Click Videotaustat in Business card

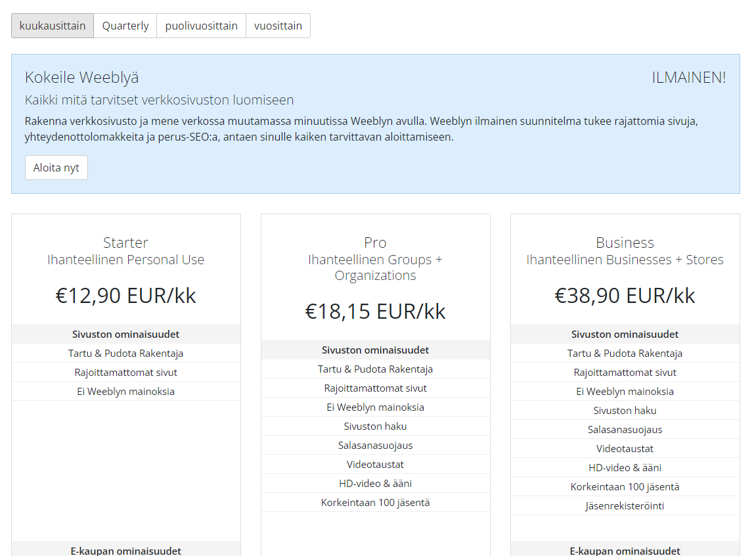pos(625,448)
